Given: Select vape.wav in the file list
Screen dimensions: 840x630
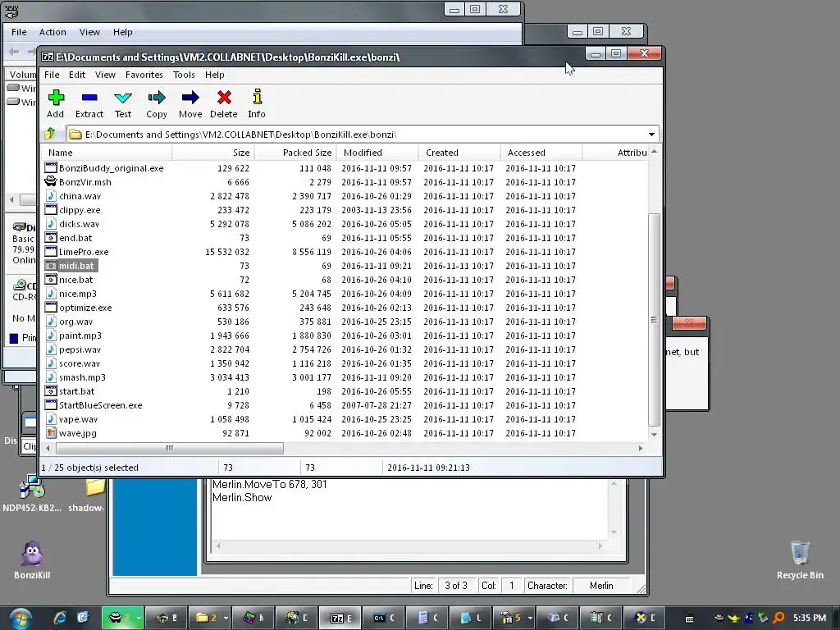Looking at the screenshot, I should pyautogui.click(x=78, y=419).
